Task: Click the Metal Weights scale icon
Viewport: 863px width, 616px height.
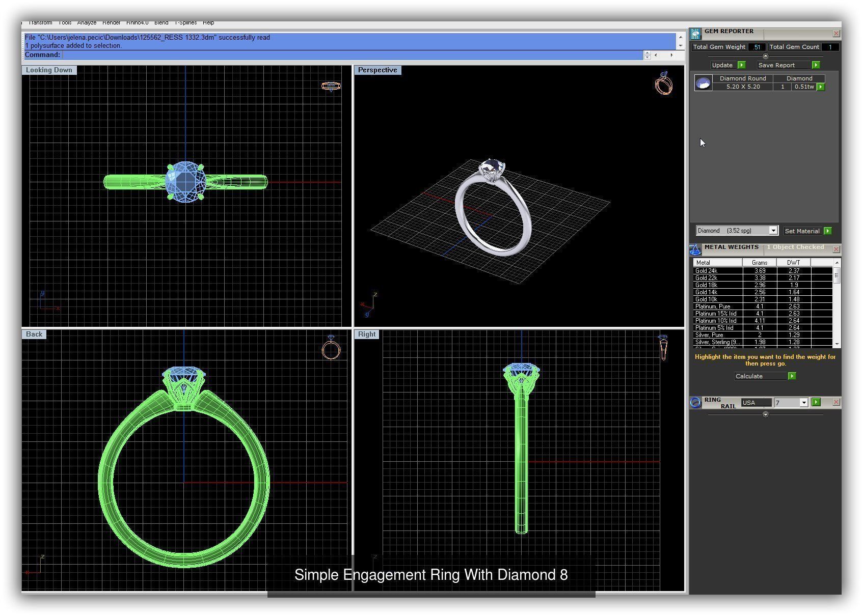Action: (x=695, y=249)
